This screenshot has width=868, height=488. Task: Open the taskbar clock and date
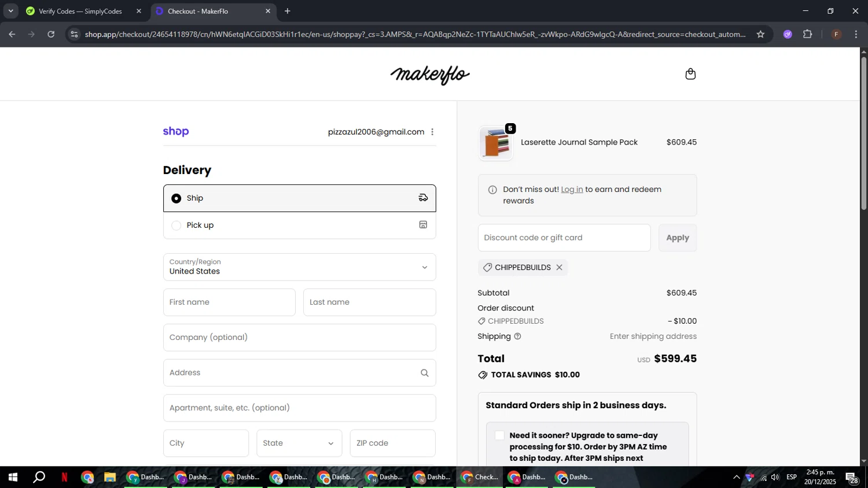pyautogui.click(x=820, y=477)
